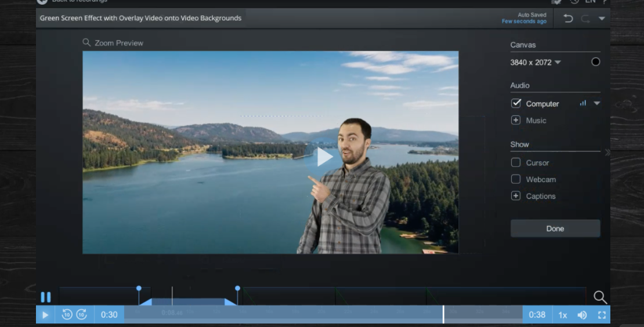This screenshot has width=644, height=327.
Task: Edit the video title field
Action: tap(140, 18)
